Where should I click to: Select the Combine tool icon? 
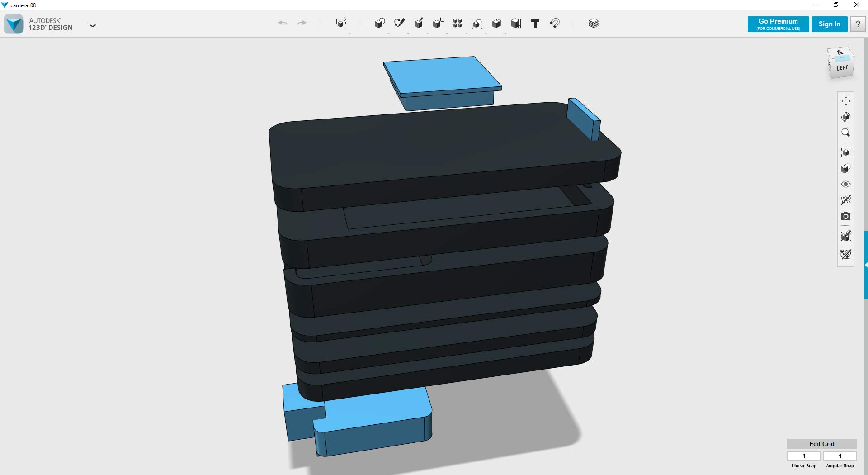[x=497, y=24]
